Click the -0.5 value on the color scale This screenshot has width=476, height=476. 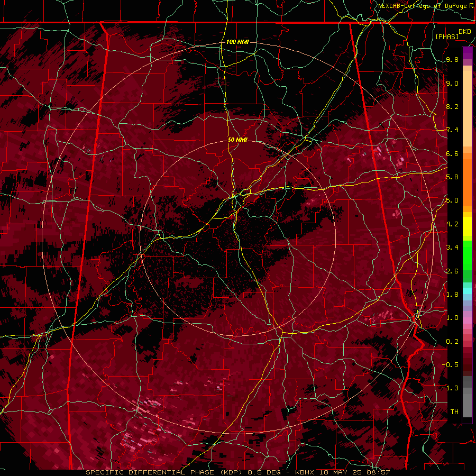coord(450,364)
